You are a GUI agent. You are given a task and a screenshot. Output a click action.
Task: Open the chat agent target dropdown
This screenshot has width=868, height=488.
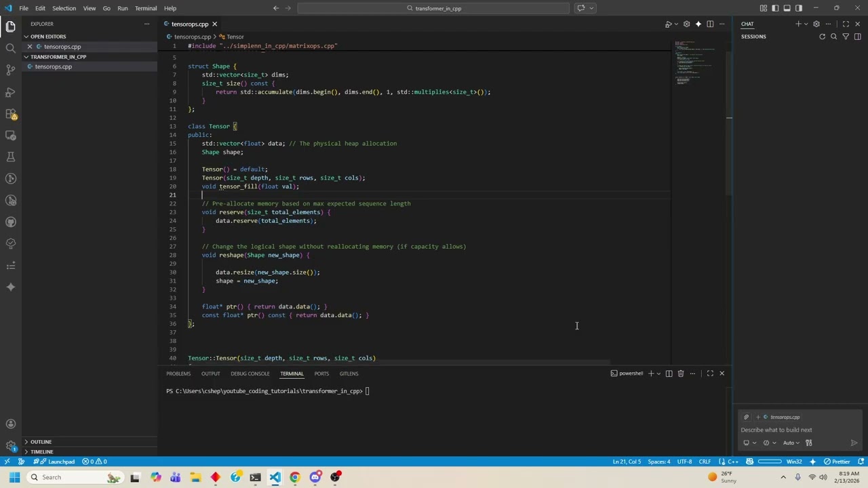pos(749,443)
